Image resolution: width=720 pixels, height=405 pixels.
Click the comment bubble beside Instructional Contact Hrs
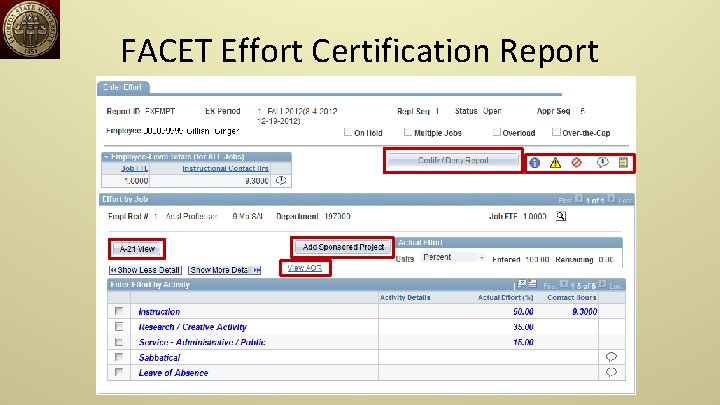click(281, 180)
